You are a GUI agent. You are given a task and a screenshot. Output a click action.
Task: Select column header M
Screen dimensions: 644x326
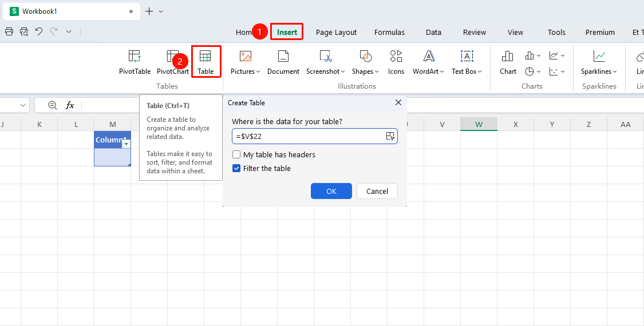(x=113, y=124)
